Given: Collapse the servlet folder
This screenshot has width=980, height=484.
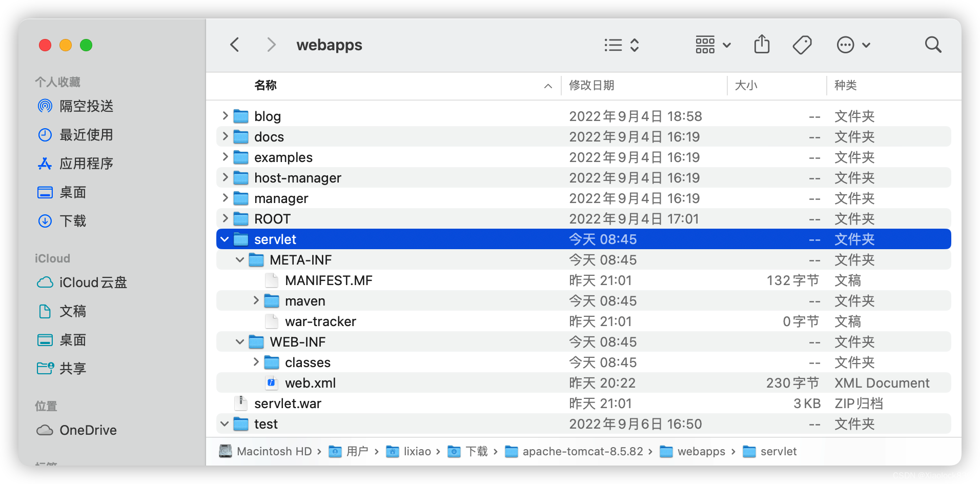Looking at the screenshot, I should click(x=225, y=239).
